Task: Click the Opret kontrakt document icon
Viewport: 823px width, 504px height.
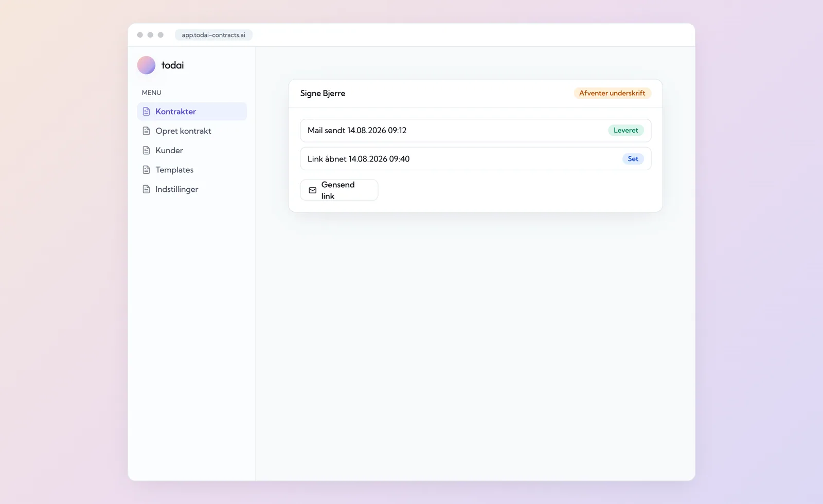Action: [146, 131]
